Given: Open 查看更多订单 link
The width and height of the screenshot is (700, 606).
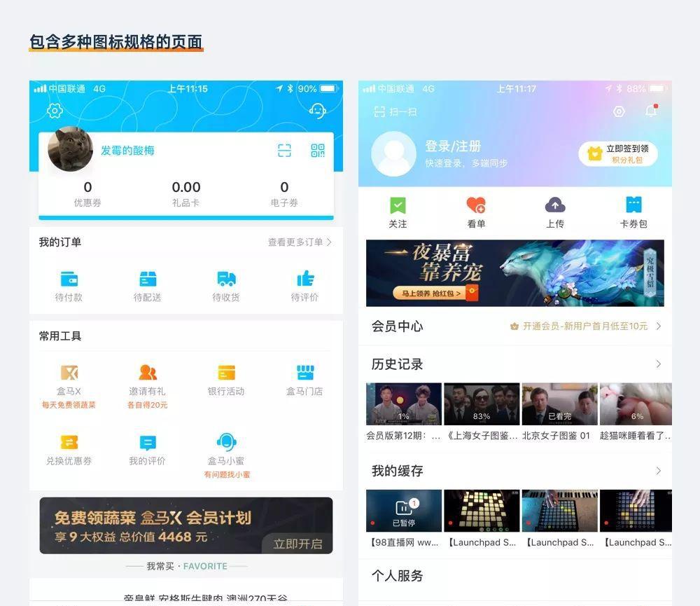Looking at the screenshot, I should (x=300, y=242).
